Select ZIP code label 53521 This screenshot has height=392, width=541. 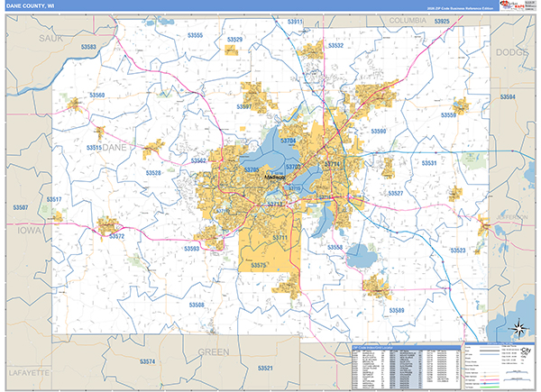[265, 369]
